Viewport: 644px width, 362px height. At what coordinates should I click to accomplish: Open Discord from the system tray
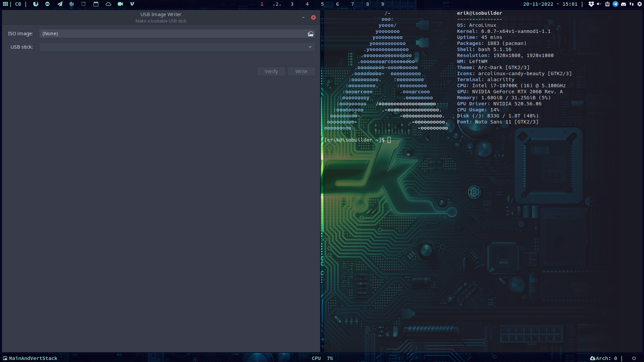624,4
